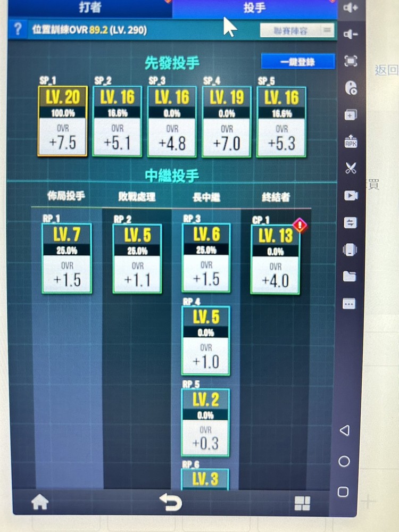Click the 長中繼 column header
The image size is (399, 532).
206,197
